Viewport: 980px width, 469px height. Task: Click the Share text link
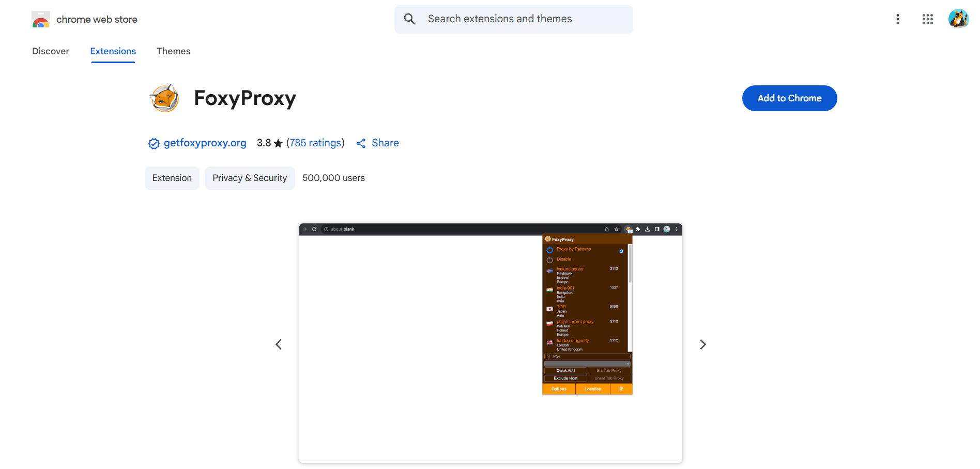point(385,143)
